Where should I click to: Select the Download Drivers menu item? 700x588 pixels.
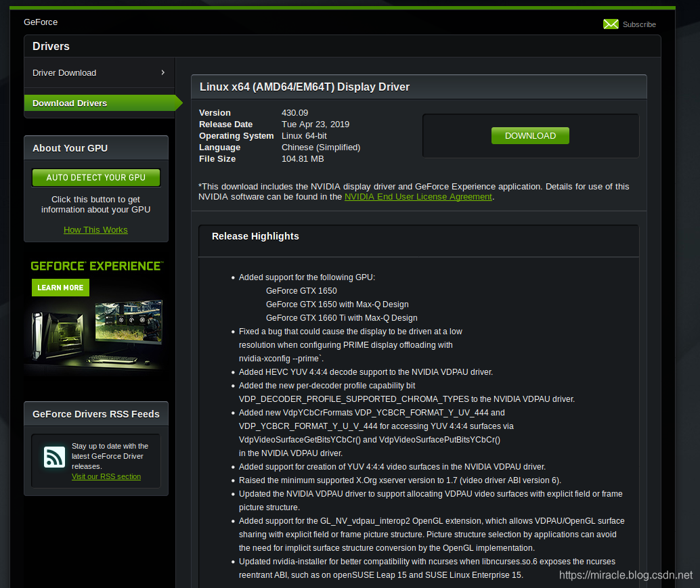coord(103,103)
